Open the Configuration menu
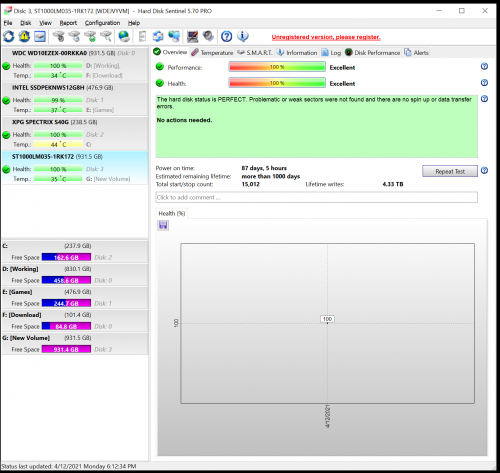 (x=102, y=23)
